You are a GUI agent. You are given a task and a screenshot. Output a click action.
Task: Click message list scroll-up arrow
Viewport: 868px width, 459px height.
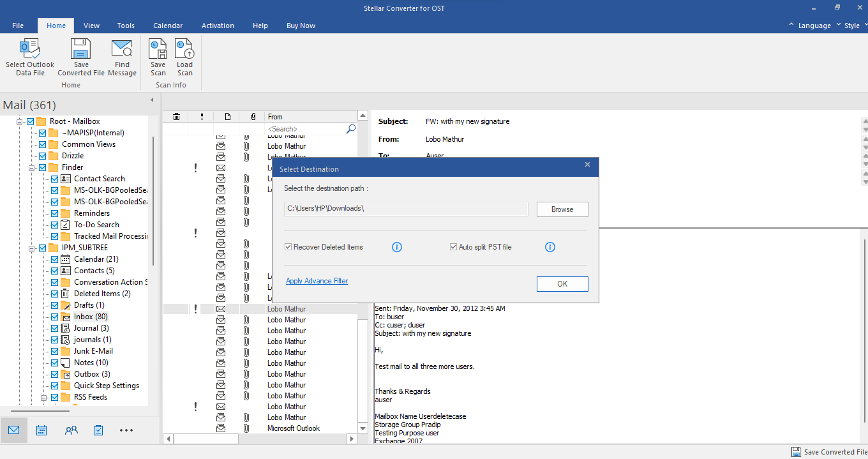[363, 116]
